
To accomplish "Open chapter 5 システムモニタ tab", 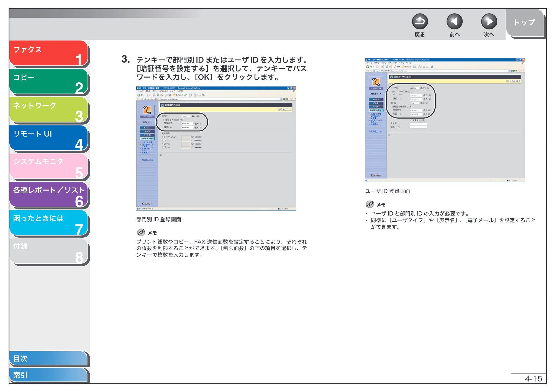I will (49, 166).
